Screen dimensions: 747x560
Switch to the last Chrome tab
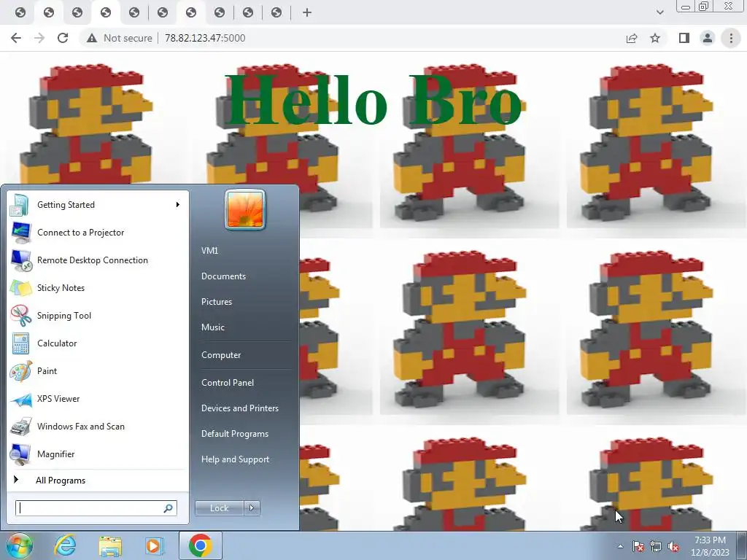click(x=276, y=12)
